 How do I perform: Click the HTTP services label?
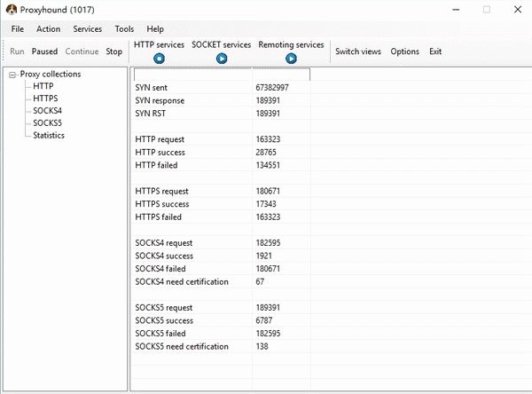[x=159, y=45]
